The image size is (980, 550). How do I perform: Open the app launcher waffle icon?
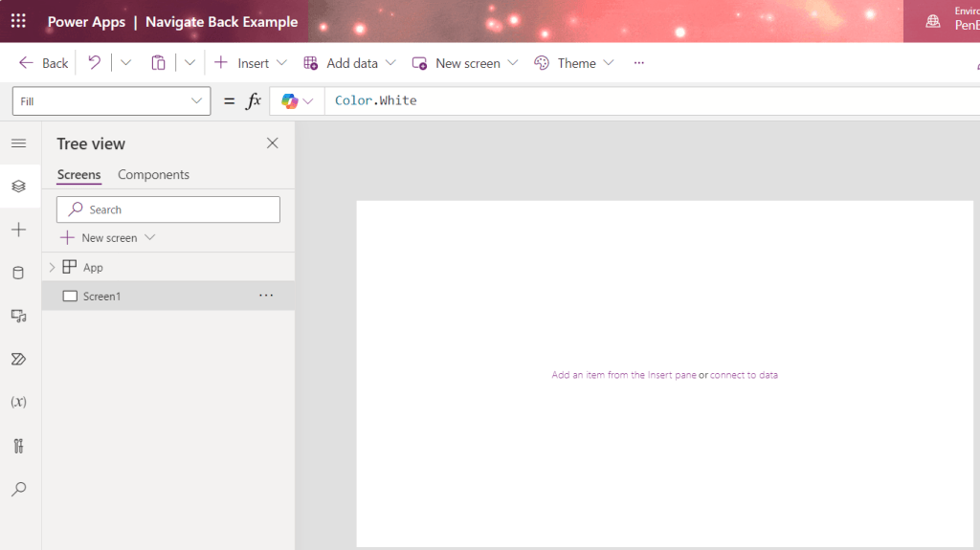pos(18,21)
